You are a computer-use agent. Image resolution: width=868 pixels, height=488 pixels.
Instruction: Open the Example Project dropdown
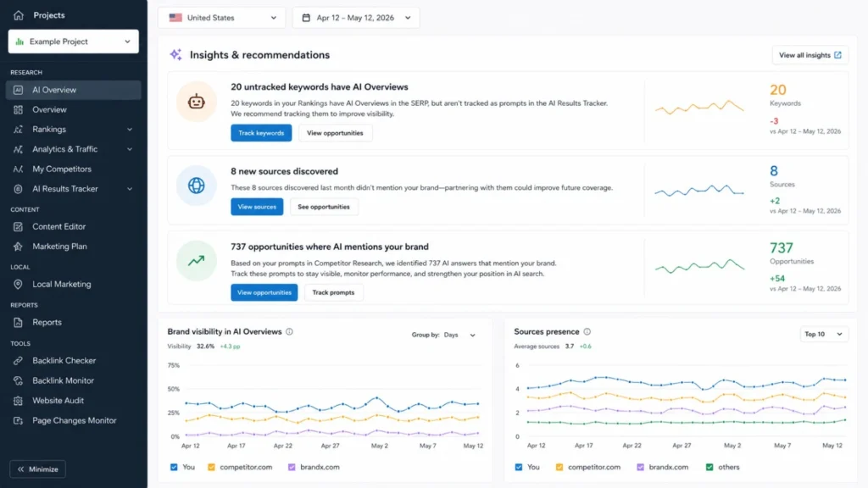tap(74, 42)
